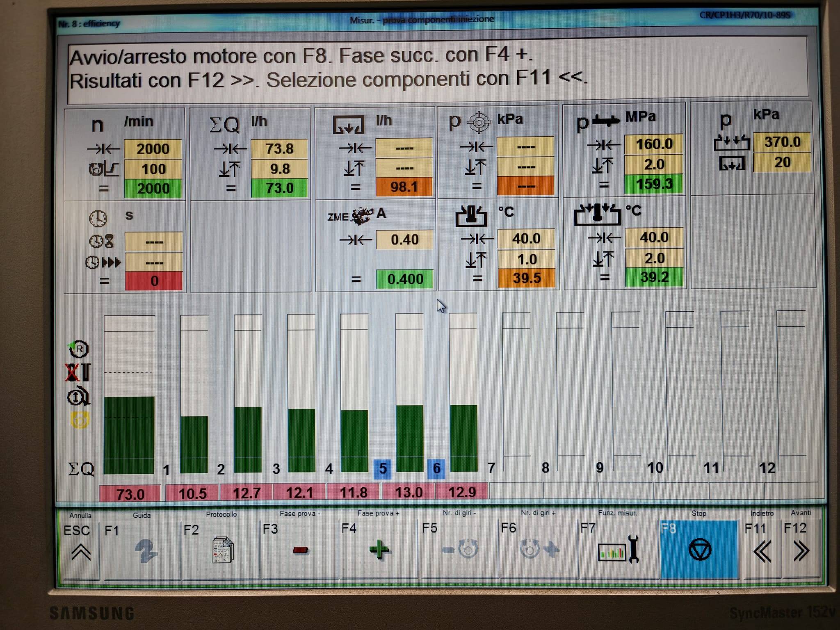Click the green inlet temperature 39.2
This screenshot has width=840, height=630.
tap(654, 277)
